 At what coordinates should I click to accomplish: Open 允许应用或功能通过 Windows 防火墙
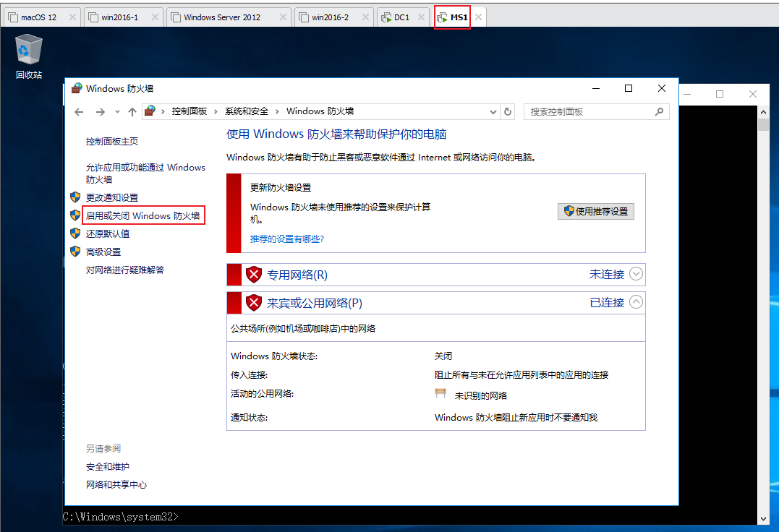click(x=145, y=173)
